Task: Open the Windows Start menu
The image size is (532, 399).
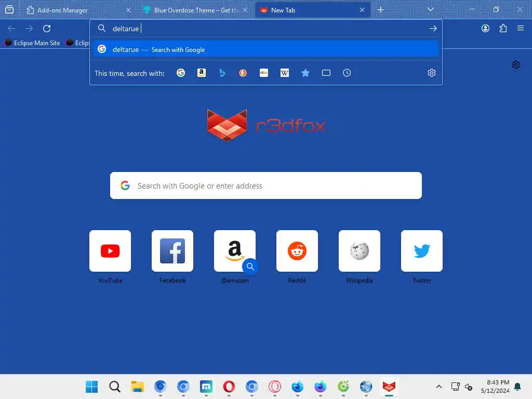Action: click(91, 387)
